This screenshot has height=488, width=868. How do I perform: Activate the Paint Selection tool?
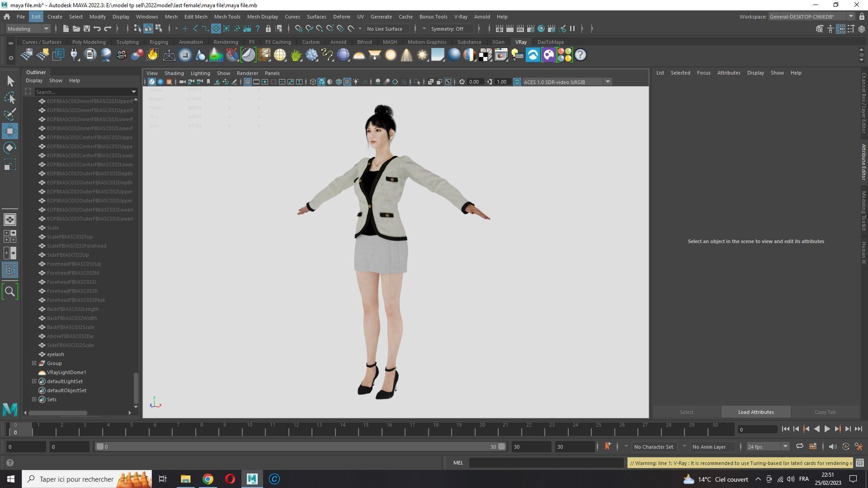tap(10, 114)
